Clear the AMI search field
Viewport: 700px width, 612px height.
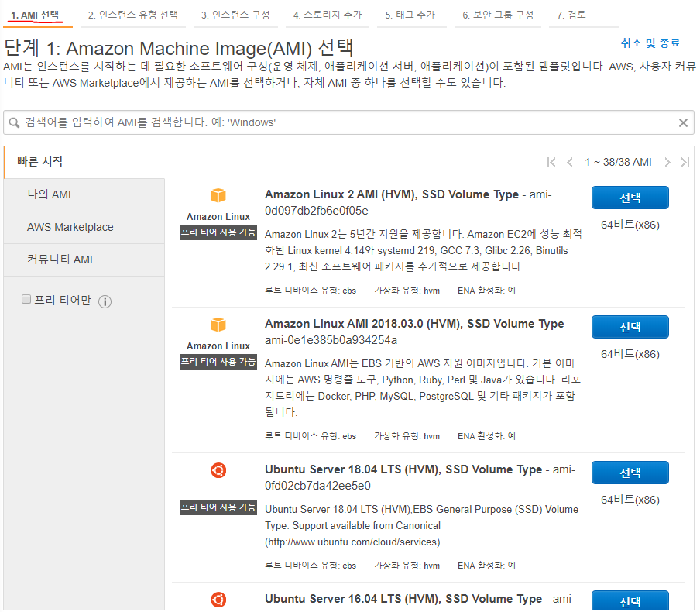tap(683, 122)
